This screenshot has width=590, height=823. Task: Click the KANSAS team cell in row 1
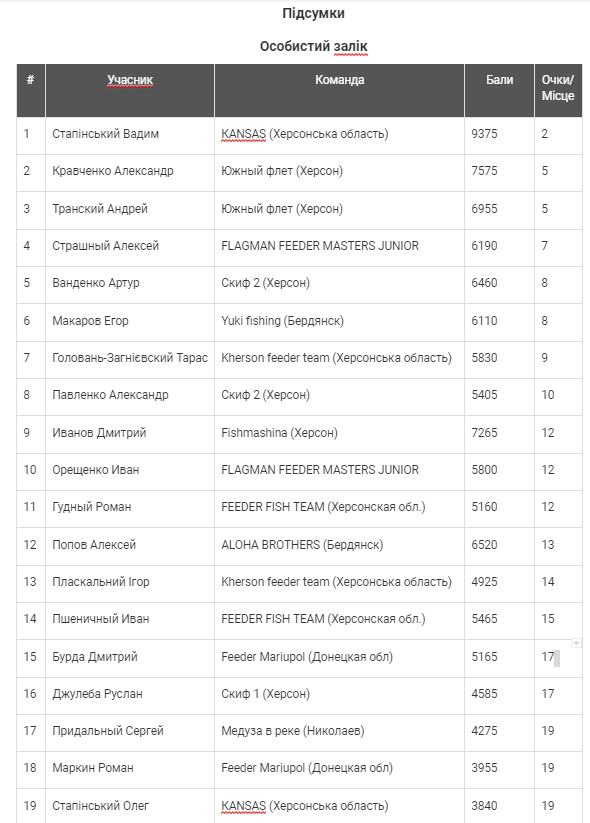(339, 135)
